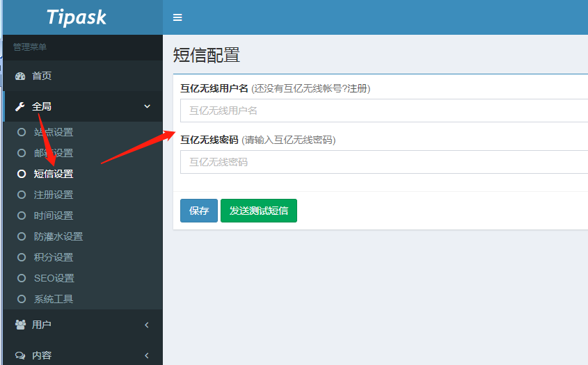Viewport: 588px width, 365px height.
Task: Expand the 内容 menu chevron
Action: coord(147,355)
